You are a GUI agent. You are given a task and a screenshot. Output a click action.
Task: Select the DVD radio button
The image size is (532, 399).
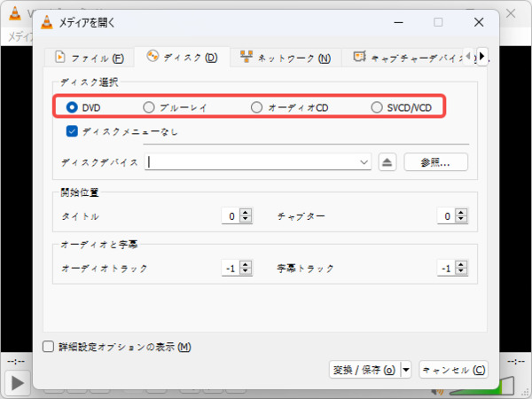tap(72, 107)
